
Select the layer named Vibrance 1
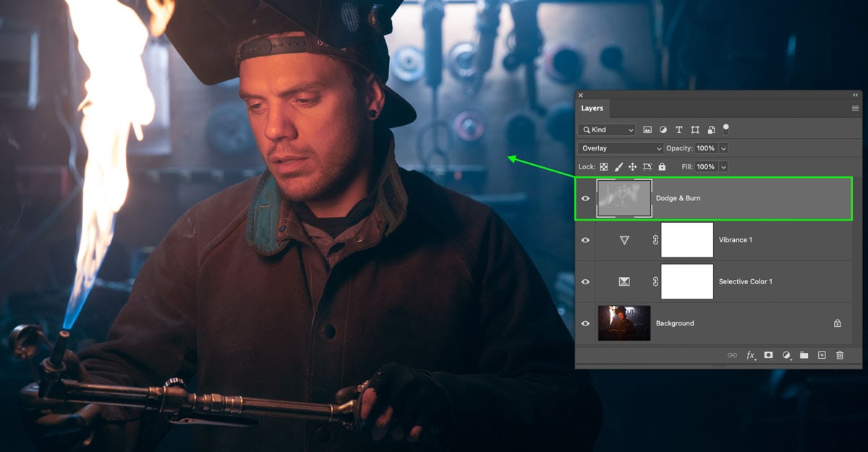736,240
